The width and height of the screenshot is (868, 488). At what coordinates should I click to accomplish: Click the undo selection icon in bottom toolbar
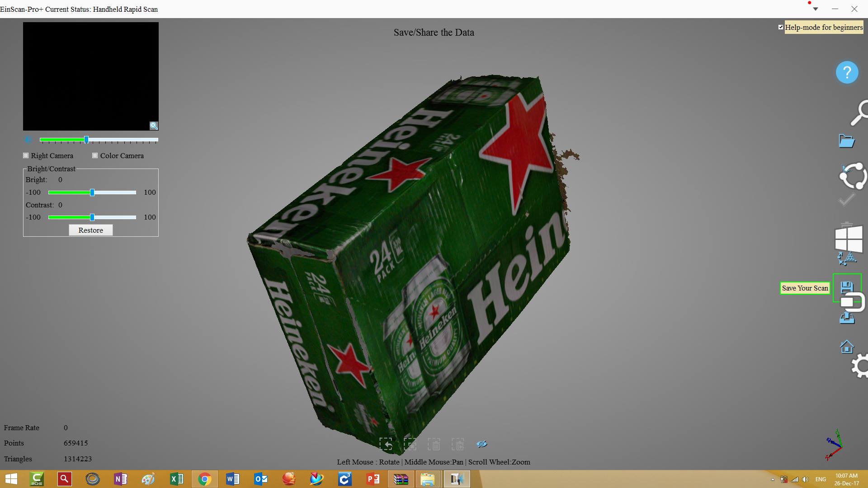386,444
